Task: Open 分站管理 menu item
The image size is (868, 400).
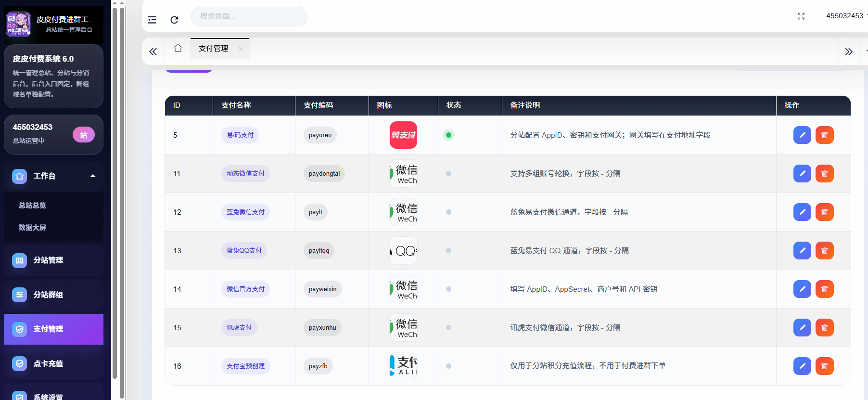Action: point(53,260)
